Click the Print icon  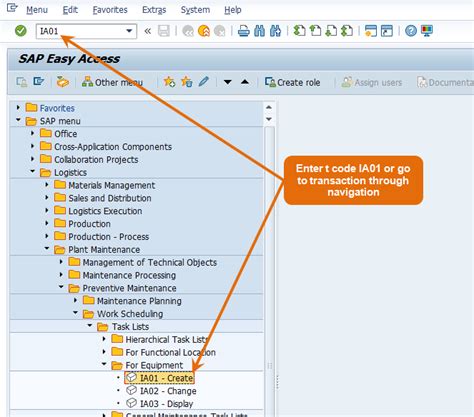[x=244, y=31]
